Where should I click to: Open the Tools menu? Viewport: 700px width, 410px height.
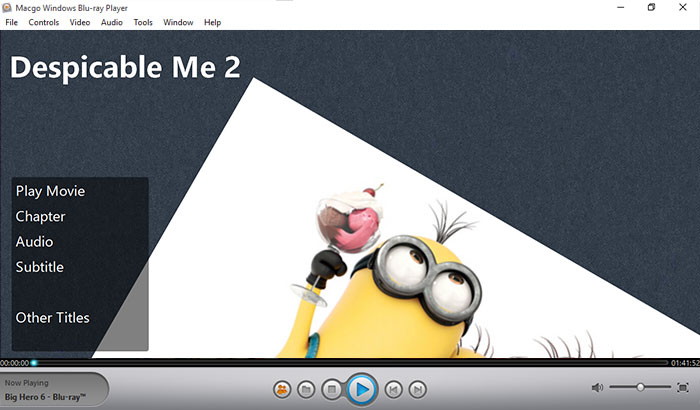[x=143, y=22]
